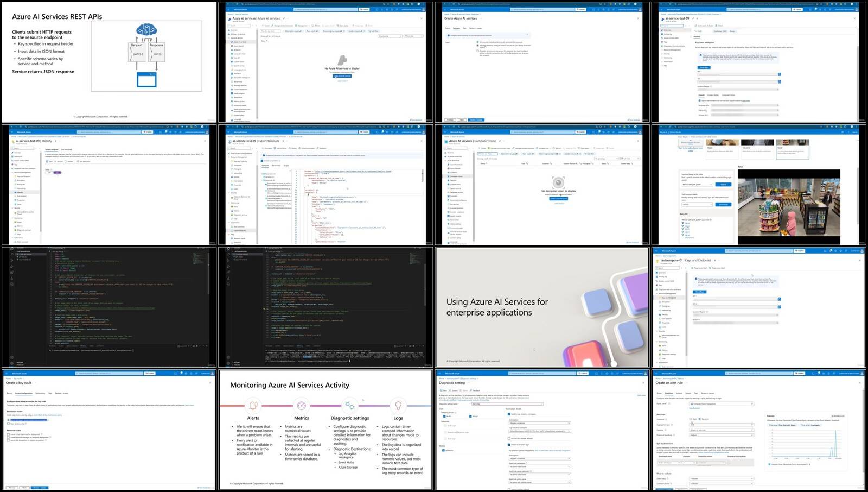Select 'Vault access policy' radio in key vault
Image resolution: width=868 pixels, height=492 pixels.
click(9, 424)
